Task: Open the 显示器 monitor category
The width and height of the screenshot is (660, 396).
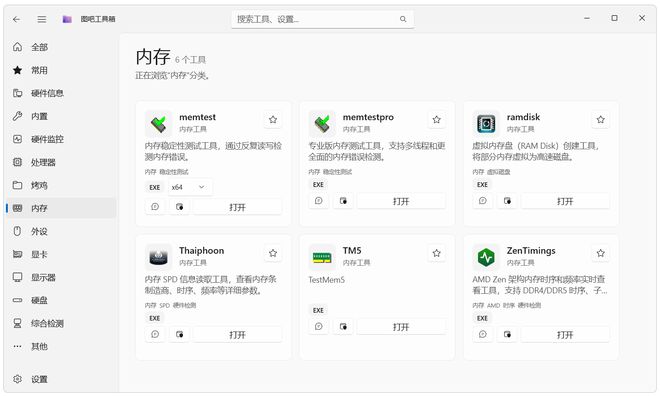Action: coord(61,277)
